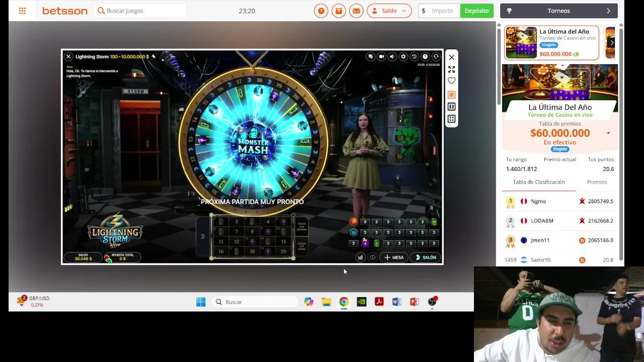Open the Windows Start menu
The width and height of the screenshot is (644, 362).
click(x=201, y=302)
